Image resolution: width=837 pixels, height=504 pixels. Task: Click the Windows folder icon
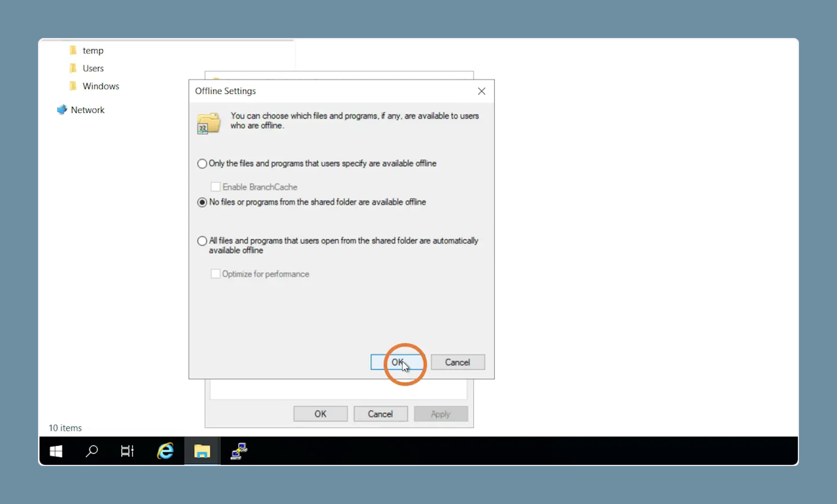[x=73, y=86]
